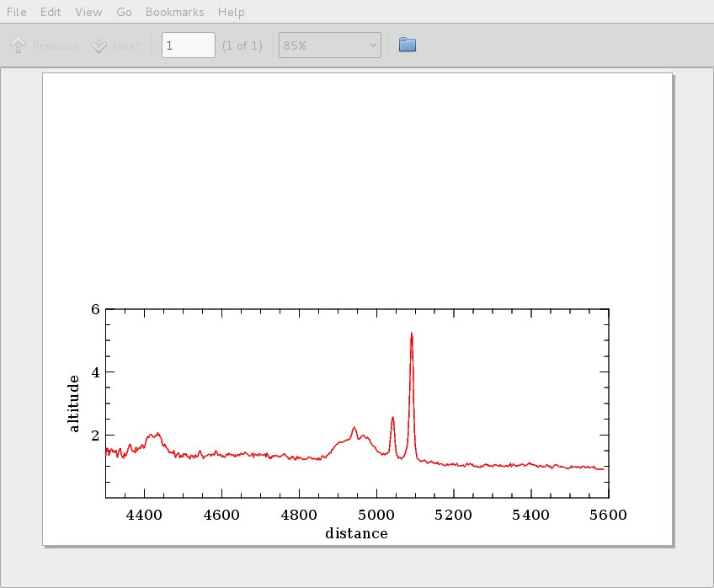The image size is (714, 588).
Task: Click the x-axis tick label 4800
Action: pos(299,515)
